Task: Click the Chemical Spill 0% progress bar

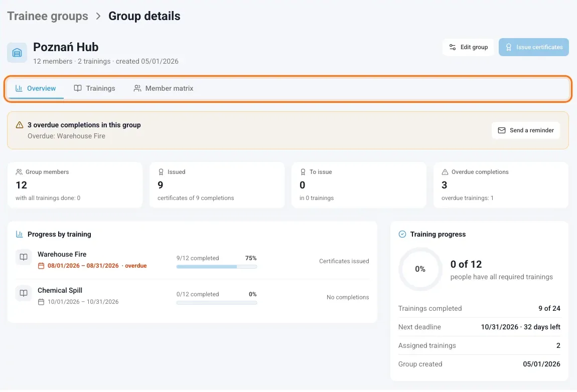Action: (x=216, y=303)
